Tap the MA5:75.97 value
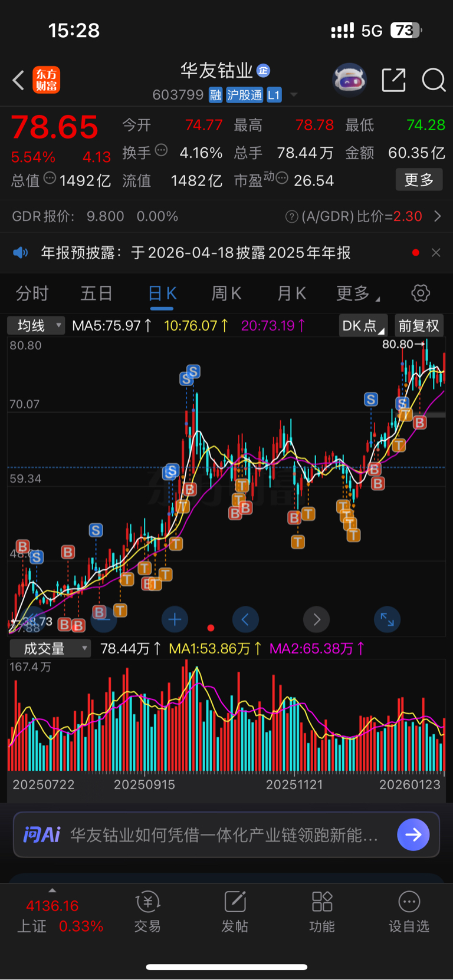The image size is (453, 980). click(112, 325)
